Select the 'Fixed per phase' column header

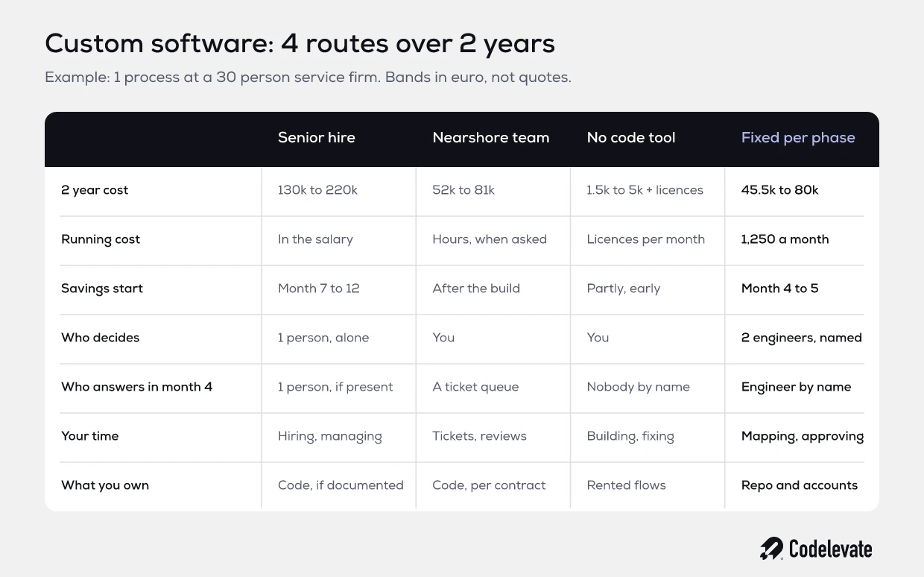click(x=798, y=138)
